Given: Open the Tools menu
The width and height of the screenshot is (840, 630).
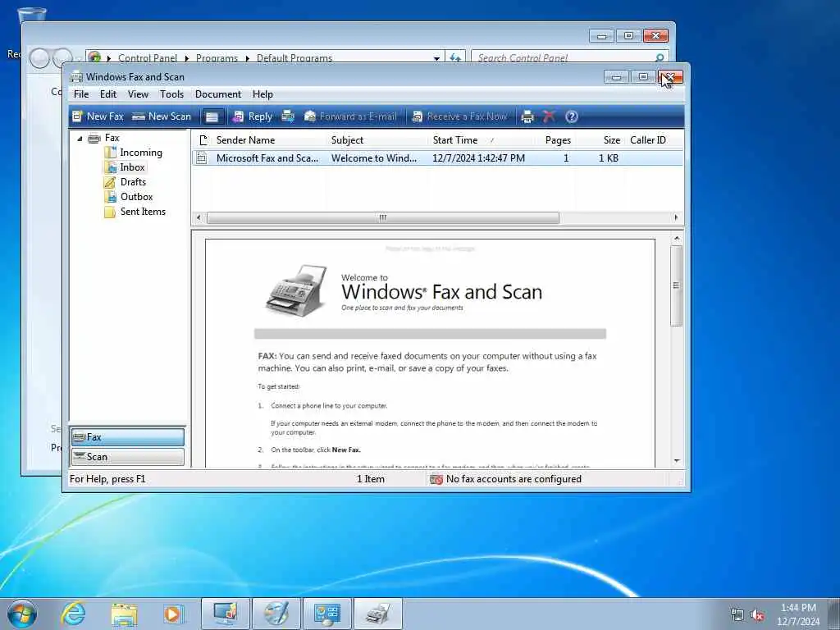Looking at the screenshot, I should click(x=171, y=94).
